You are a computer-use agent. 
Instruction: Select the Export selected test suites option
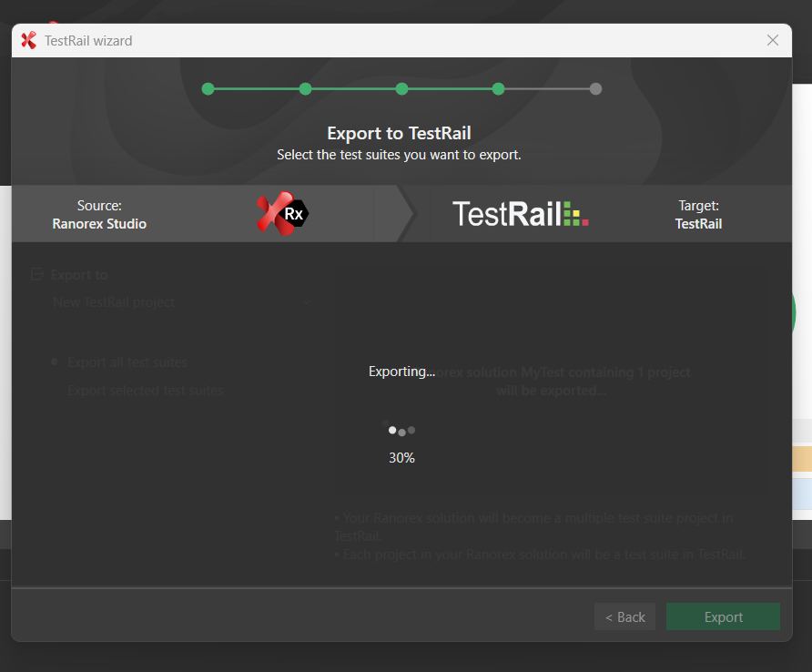coord(145,391)
